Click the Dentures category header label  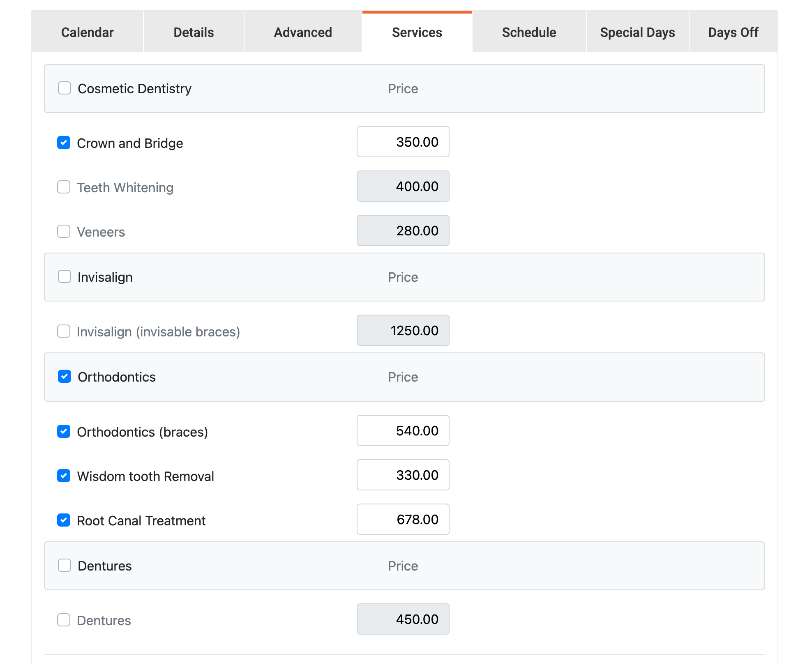point(105,566)
